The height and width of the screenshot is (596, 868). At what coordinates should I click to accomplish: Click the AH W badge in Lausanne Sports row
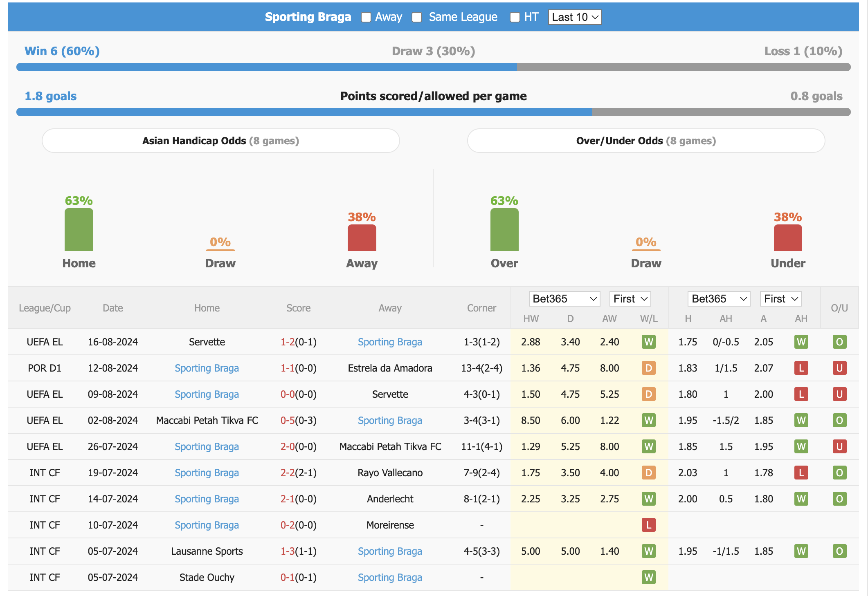coord(801,551)
